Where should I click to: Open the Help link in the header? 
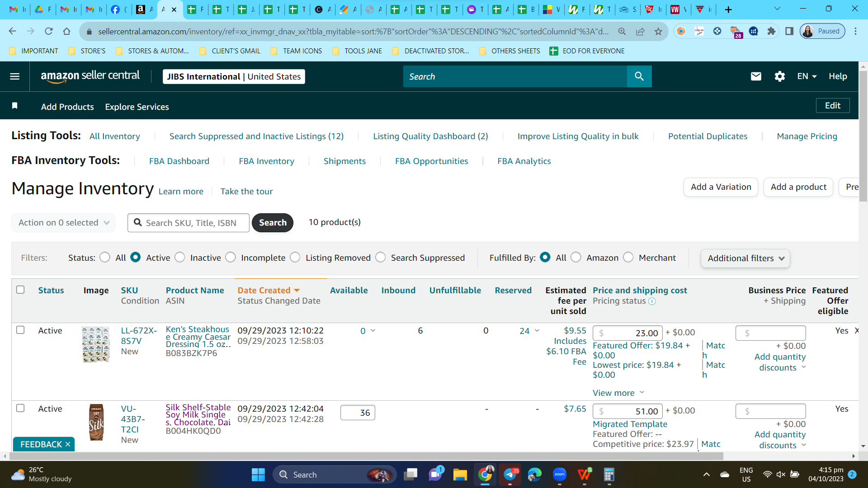coord(838,76)
